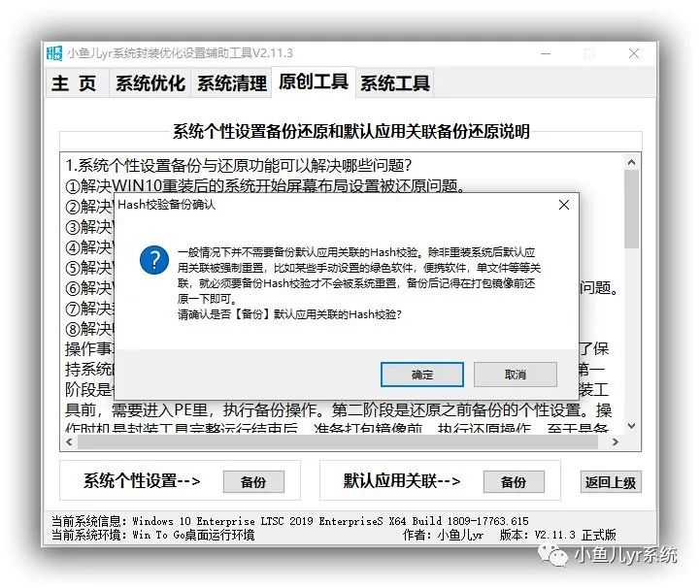
Task: Cancel the Hash backup via 取消
Action: pos(516,375)
